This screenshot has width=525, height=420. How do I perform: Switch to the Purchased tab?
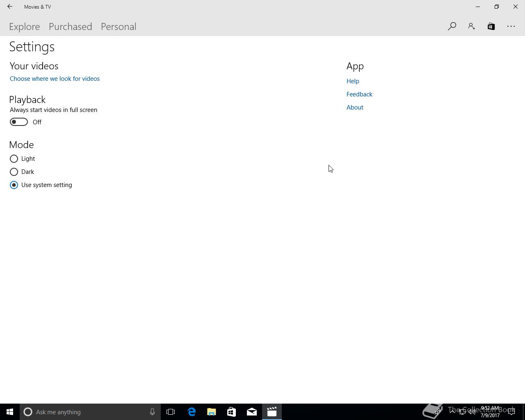pos(70,26)
